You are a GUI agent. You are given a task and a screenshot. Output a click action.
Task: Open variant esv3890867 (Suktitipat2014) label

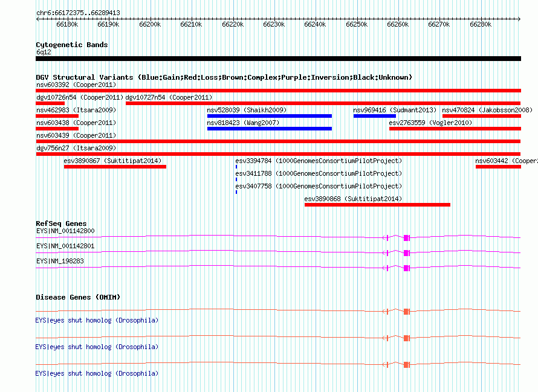112,161
